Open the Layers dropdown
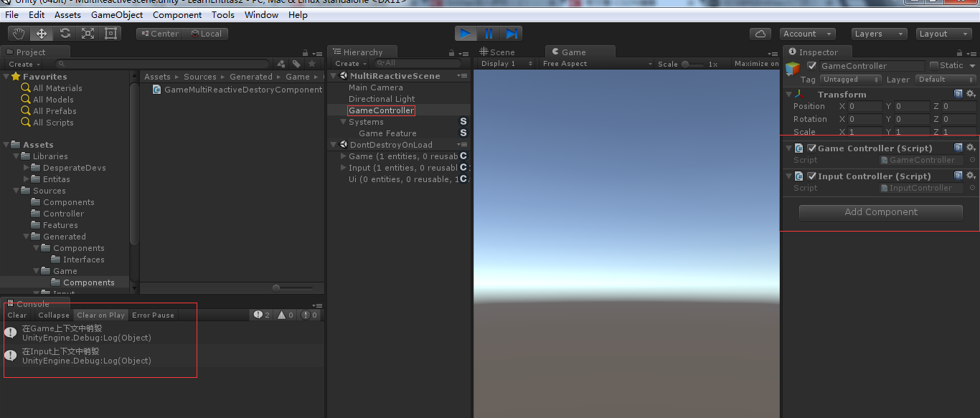The image size is (980, 418). (x=880, y=34)
